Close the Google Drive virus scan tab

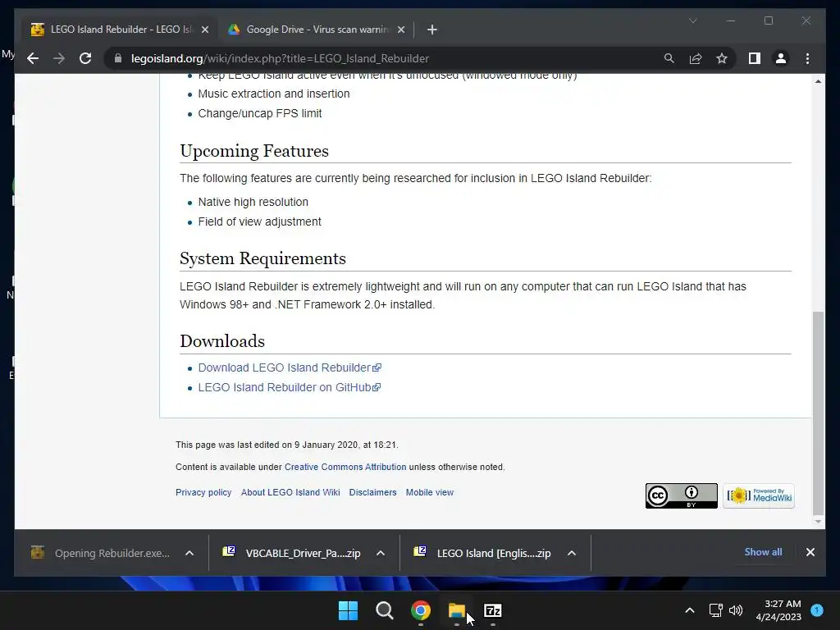tap(400, 30)
